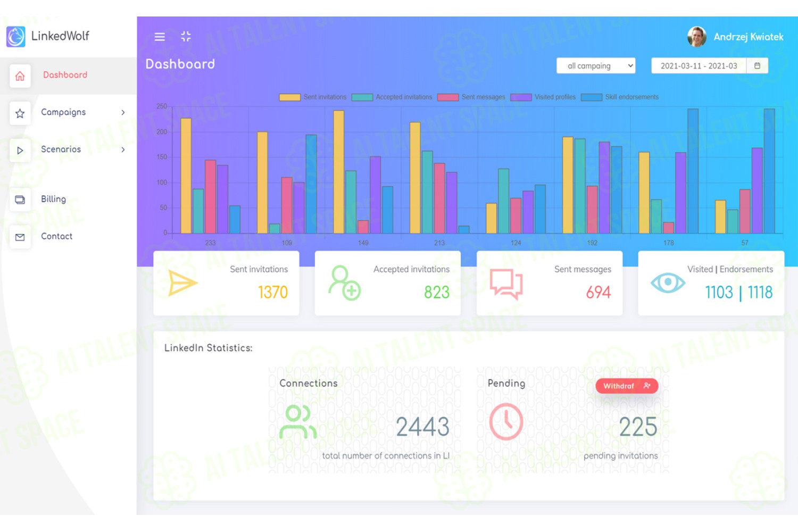Click the chart x-axis label 192
The height and width of the screenshot is (532, 798).
click(x=592, y=243)
